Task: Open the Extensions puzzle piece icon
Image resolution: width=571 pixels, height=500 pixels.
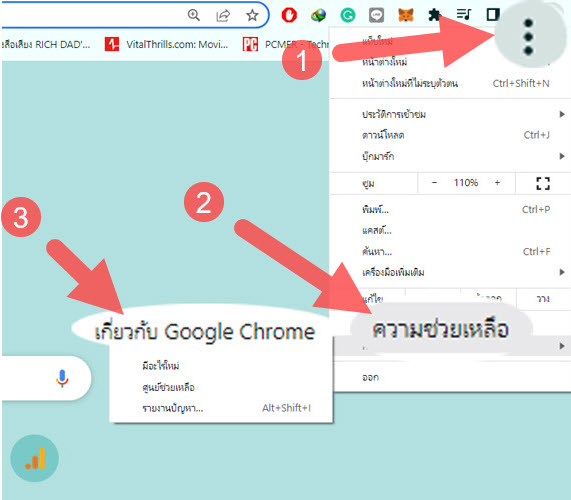Action: [x=434, y=15]
